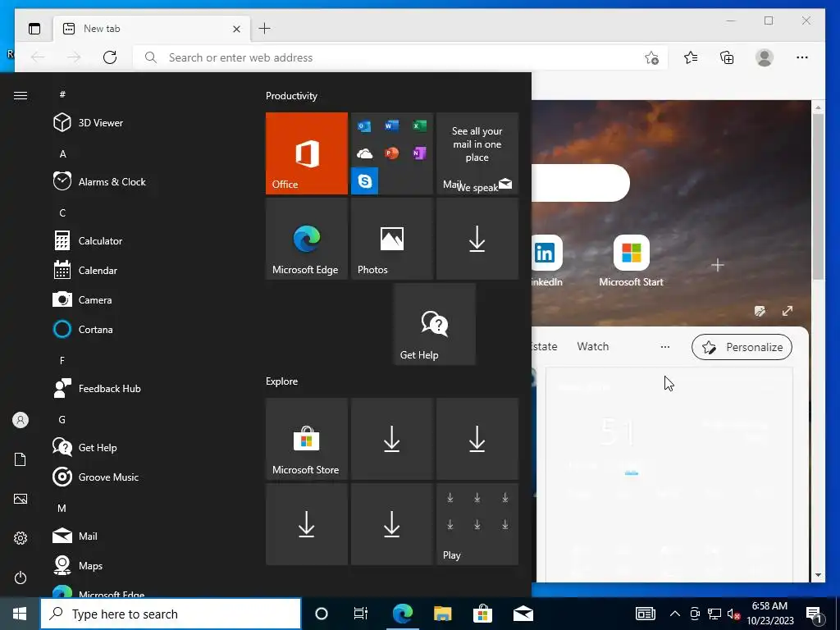The height and width of the screenshot is (630, 840).
Task: Click the Edge profile avatar
Action: pos(765,57)
